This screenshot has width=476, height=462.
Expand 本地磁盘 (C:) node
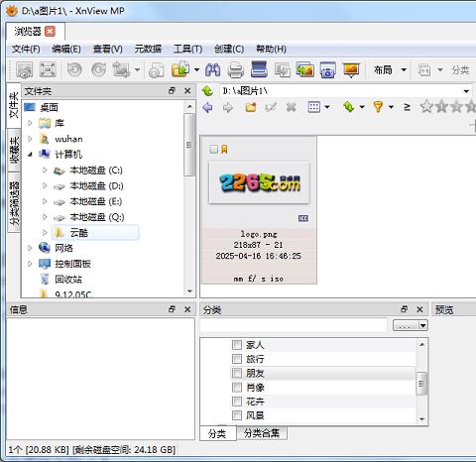(x=45, y=170)
